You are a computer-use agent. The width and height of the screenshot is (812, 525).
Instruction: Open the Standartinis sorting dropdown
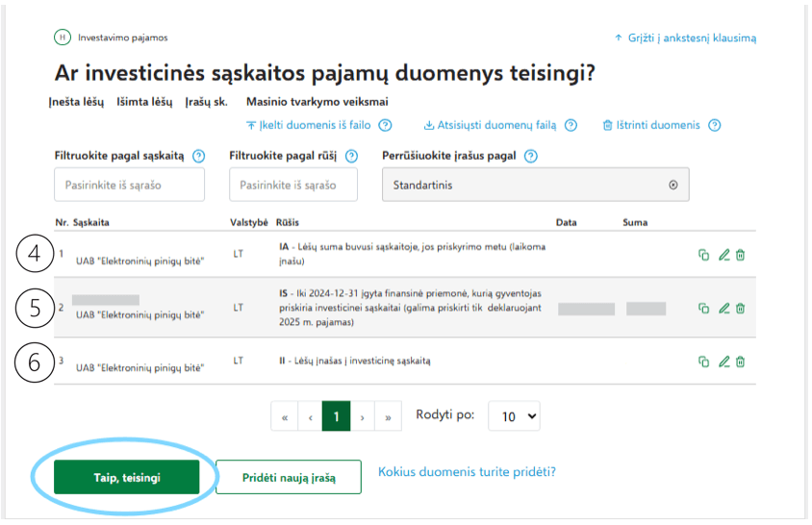pos(536,185)
